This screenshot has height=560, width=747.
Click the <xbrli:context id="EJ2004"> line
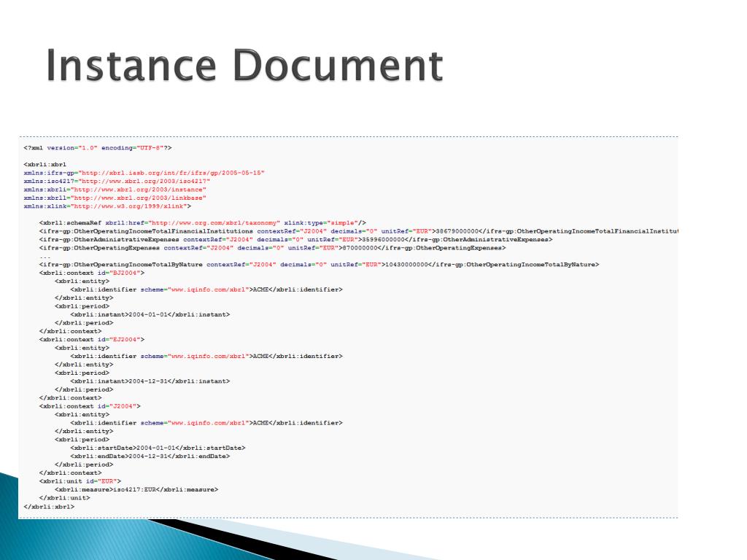click(91, 340)
